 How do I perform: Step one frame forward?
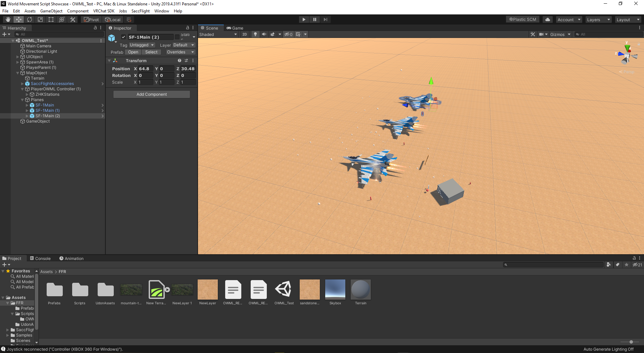[x=325, y=19]
